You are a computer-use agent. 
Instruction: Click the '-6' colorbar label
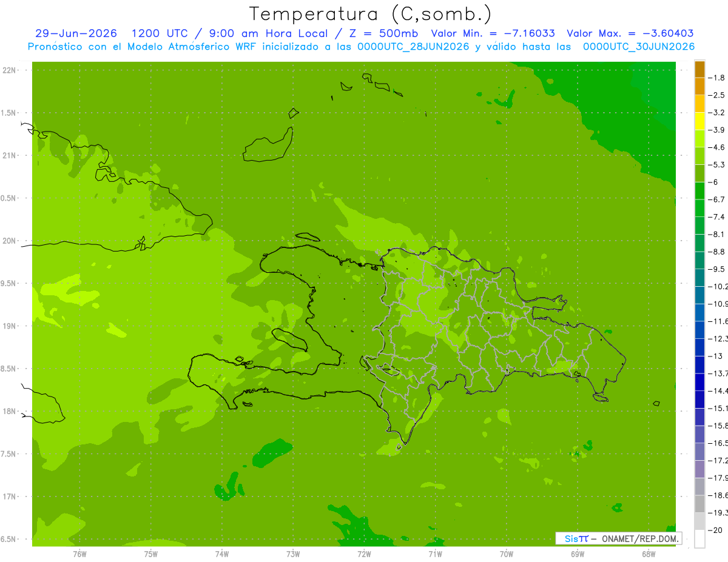(x=713, y=182)
